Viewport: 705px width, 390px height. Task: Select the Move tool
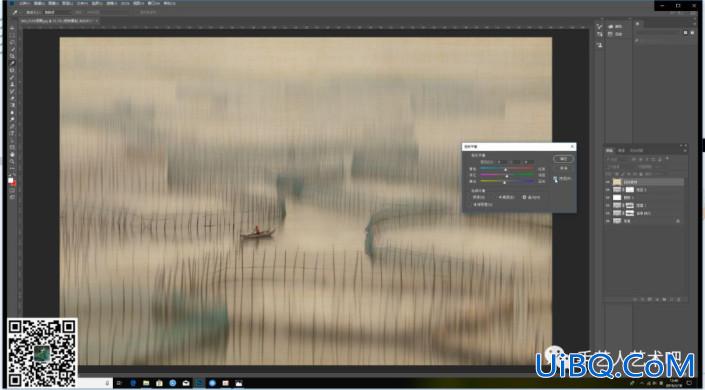[13, 28]
